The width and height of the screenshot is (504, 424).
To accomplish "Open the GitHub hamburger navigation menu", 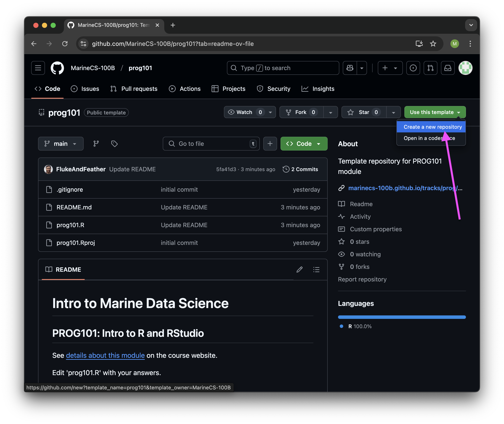I will click(38, 68).
